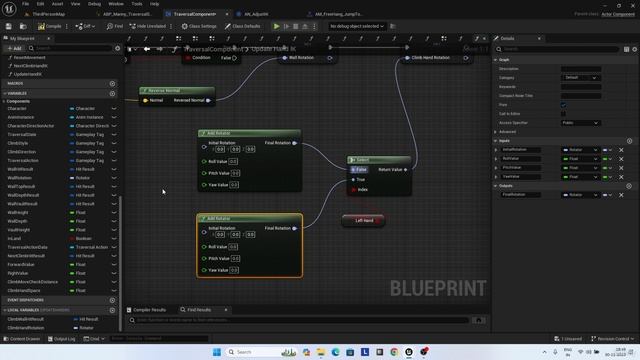Click the Compile button icon
Screen dimensions: 640x360
point(41,26)
